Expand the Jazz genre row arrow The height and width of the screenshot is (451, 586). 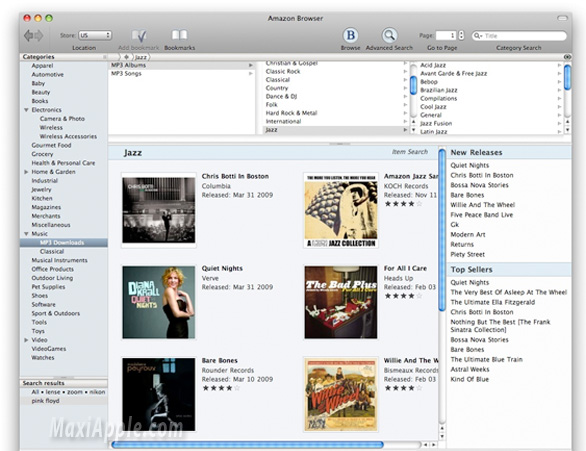(405, 130)
